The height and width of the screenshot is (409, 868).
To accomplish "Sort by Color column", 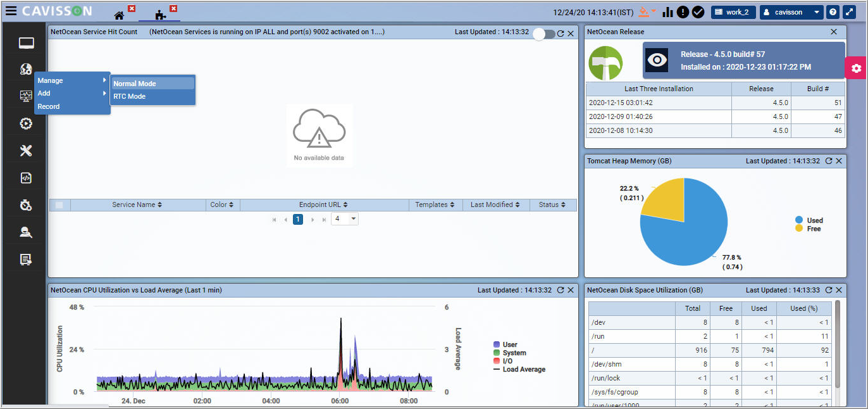I will point(222,204).
